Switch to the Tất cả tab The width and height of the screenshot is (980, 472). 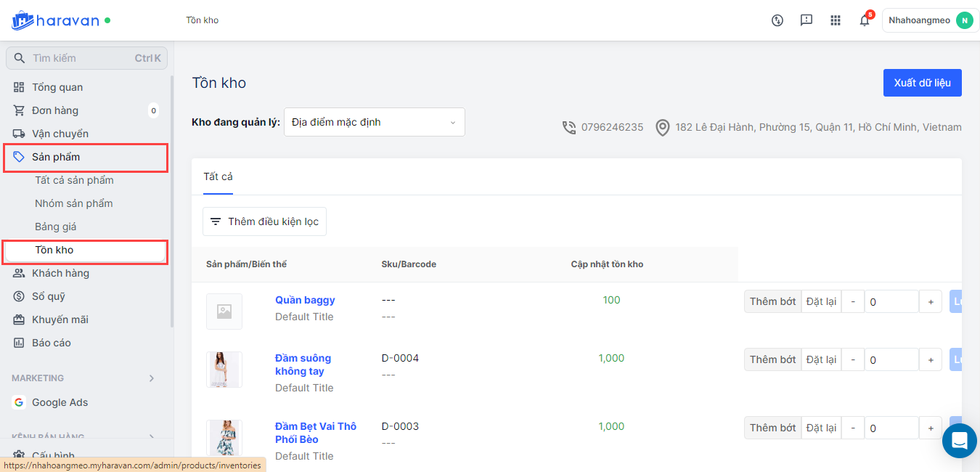[218, 176]
